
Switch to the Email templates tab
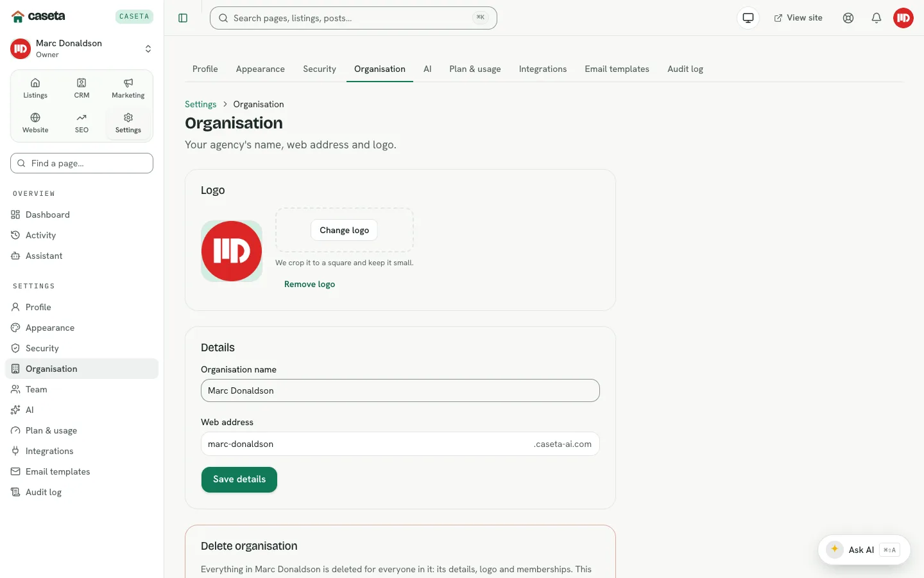pos(617,69)
